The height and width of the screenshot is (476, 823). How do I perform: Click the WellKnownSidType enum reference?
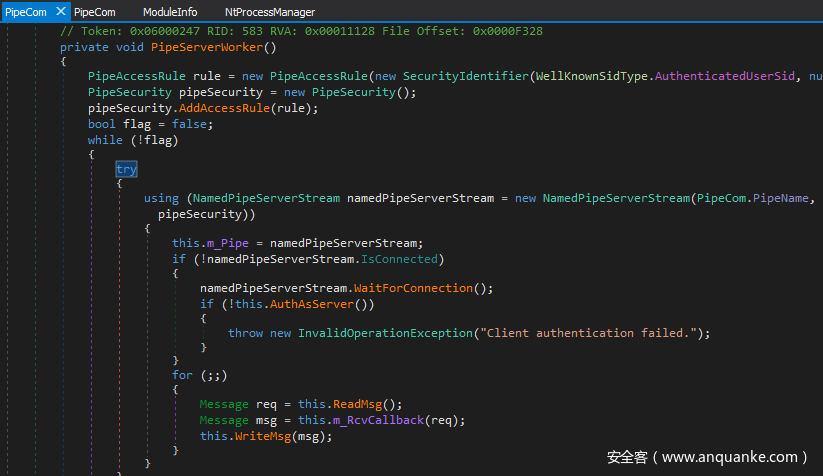(593, 76)
